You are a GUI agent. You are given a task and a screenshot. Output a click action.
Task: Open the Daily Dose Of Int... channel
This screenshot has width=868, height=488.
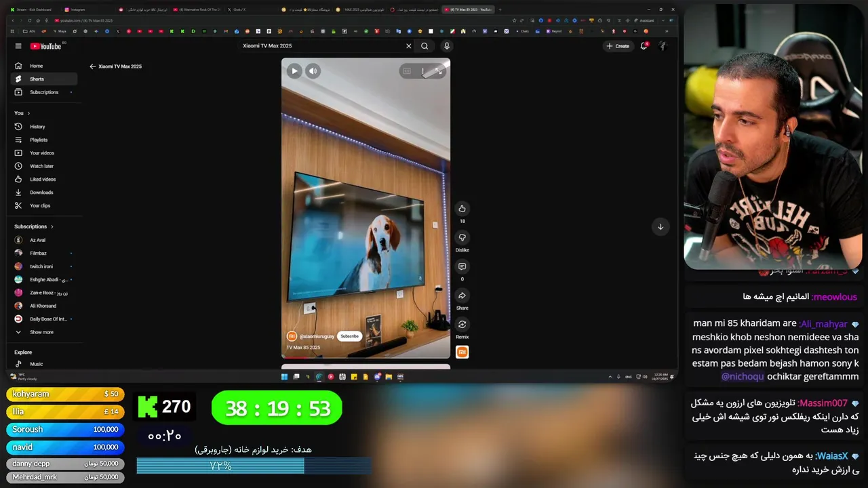pos(45,319)
